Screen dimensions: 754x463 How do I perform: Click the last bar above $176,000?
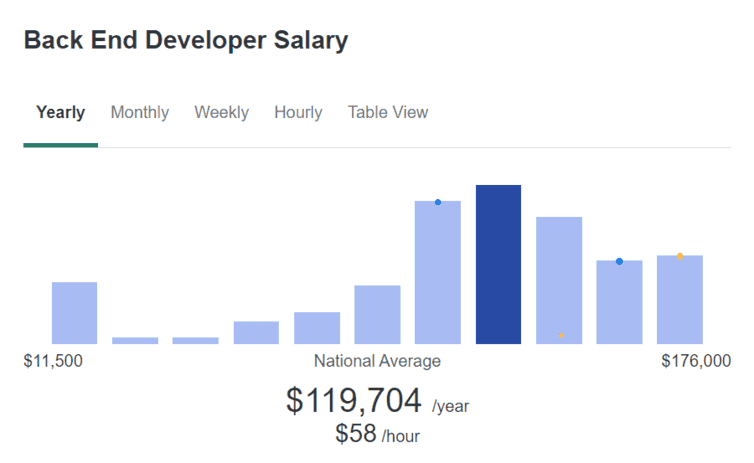point(679,300)
